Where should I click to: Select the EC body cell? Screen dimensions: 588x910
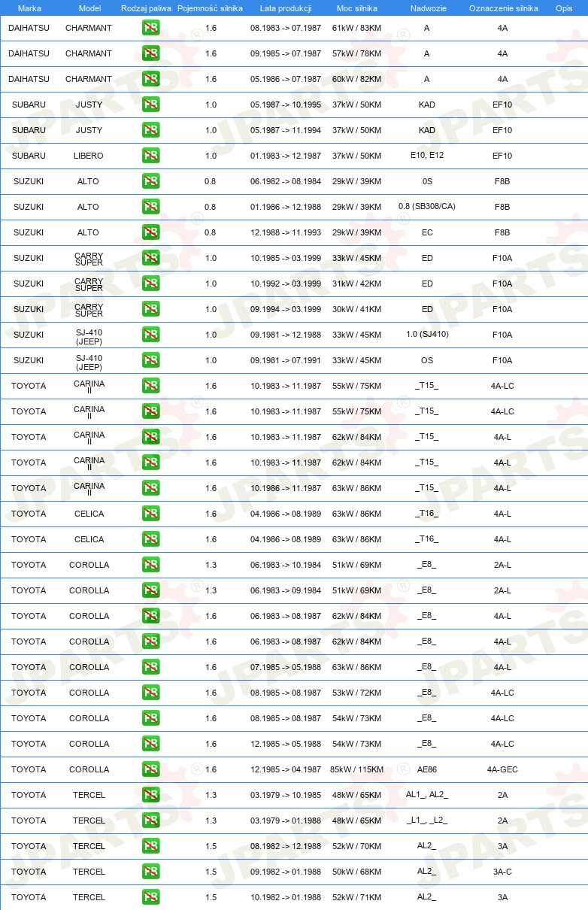point(427,232)
